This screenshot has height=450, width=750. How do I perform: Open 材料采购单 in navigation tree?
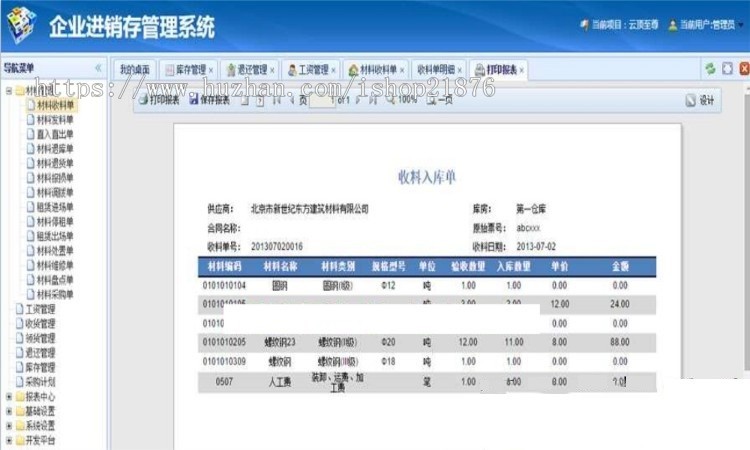[x=55, y=294]
